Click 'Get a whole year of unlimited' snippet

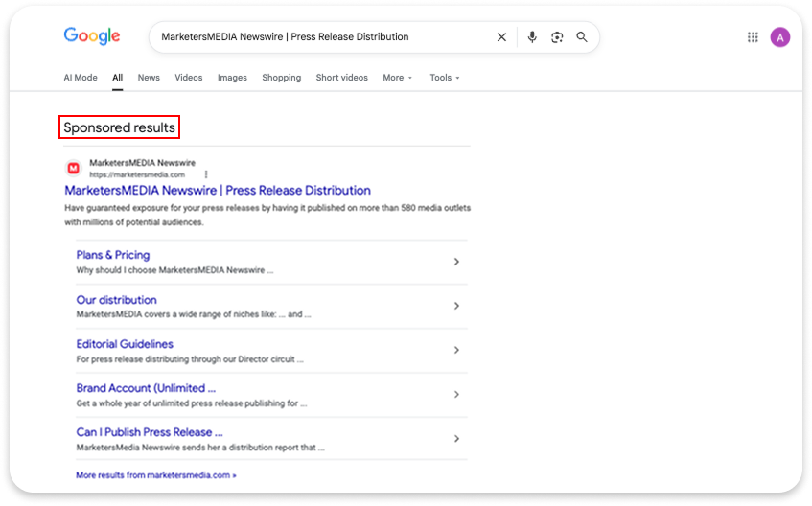click(x=192, y=402)
